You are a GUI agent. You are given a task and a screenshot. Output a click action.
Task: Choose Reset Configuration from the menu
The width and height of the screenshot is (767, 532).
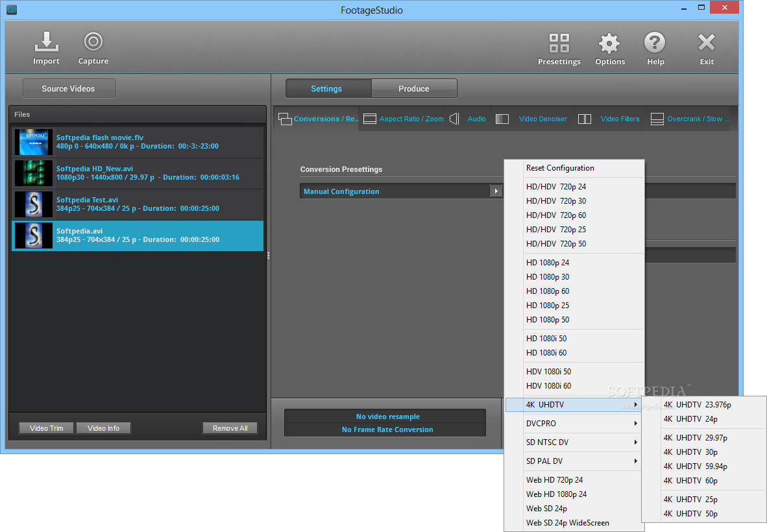pyautogui.click(x=574, y=168)
